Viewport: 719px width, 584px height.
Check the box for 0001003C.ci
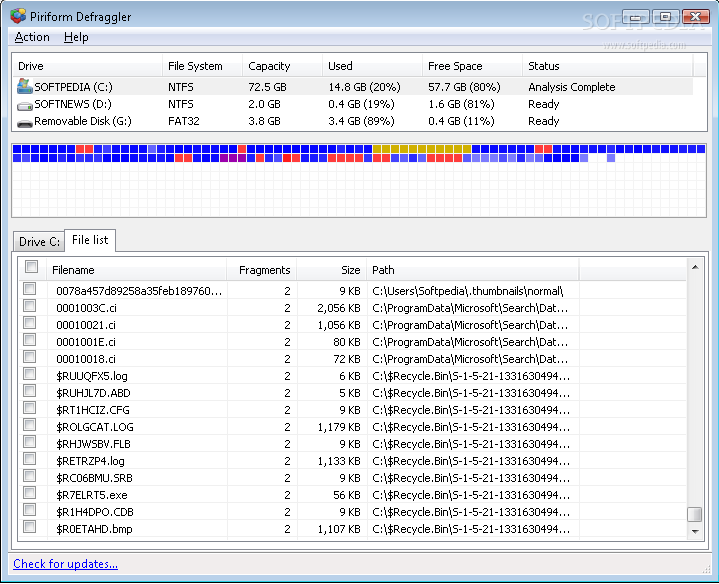[30, 305]
